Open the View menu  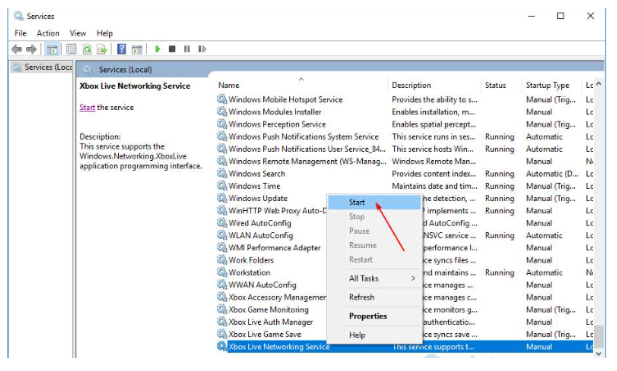click(78, 33)
